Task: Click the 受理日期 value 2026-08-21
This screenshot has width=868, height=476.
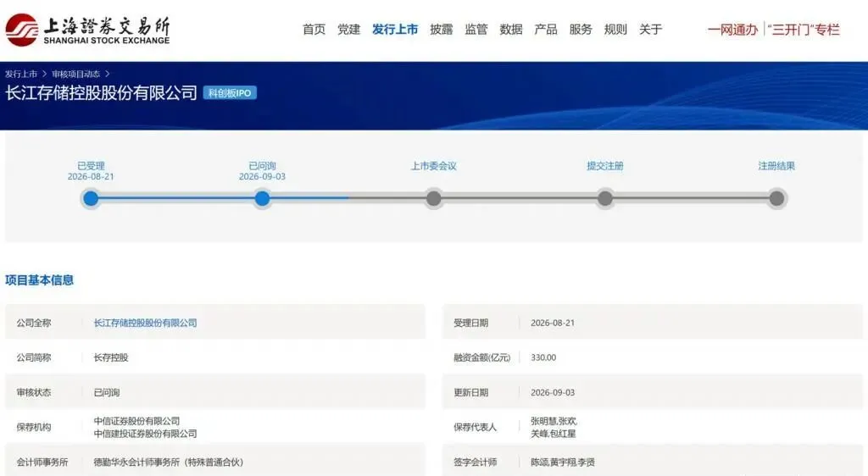Action: 553,323
